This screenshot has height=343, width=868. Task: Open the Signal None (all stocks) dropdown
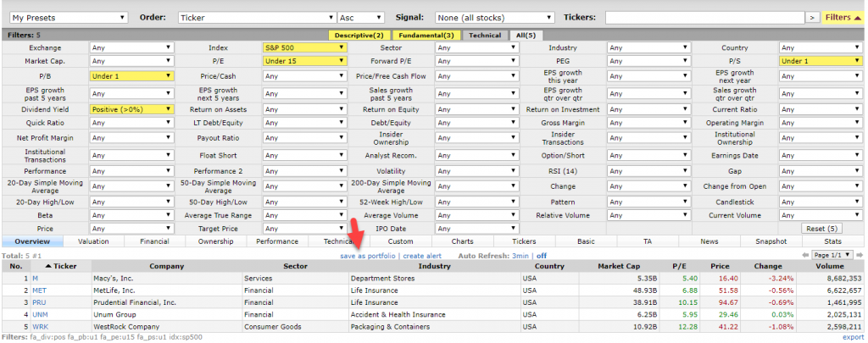pyautogui.click(x=494, y=18)
